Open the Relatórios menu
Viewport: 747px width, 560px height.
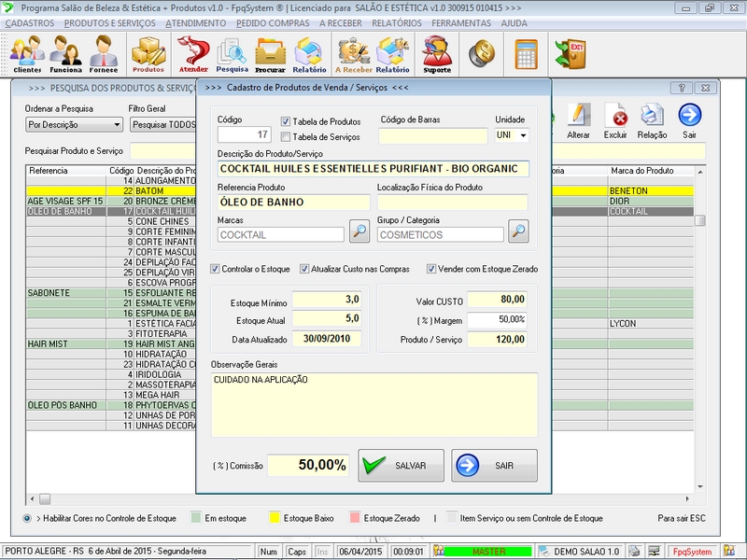tap(396, 22)
